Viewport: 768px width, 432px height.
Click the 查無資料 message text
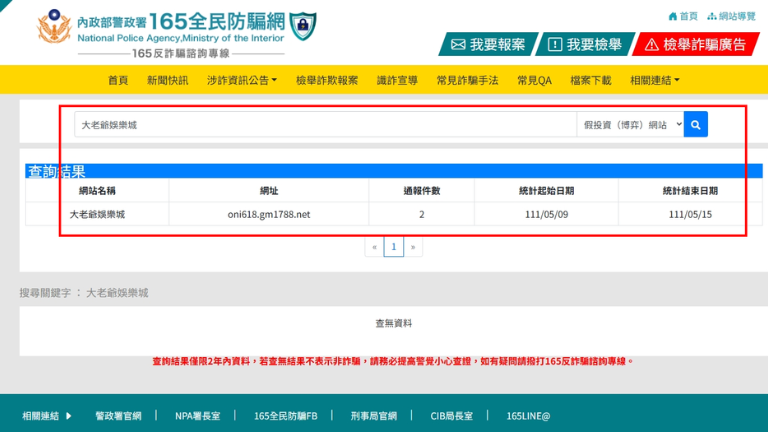tap(393, 323)
